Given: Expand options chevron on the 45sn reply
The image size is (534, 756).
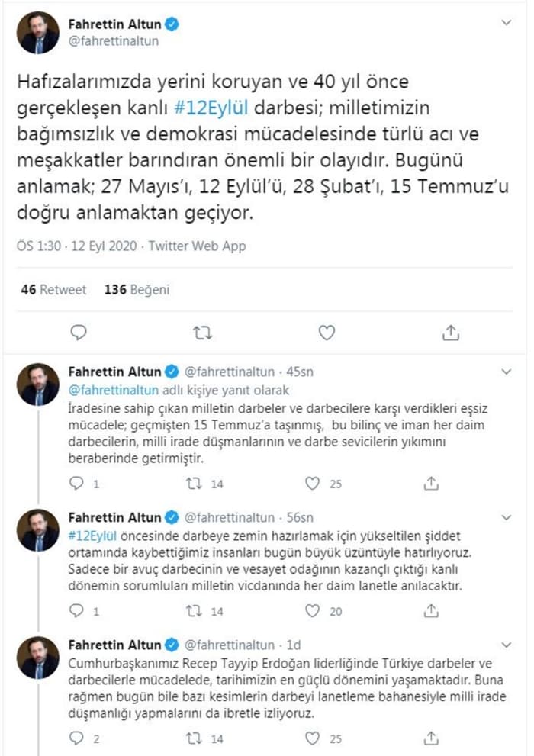Looking at the screenshot, I should tap(506, 372).
